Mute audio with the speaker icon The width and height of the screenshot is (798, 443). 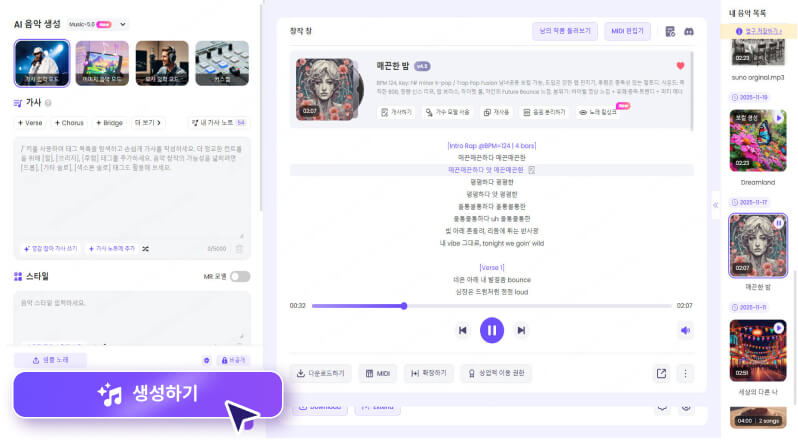(x=685, y=330)
